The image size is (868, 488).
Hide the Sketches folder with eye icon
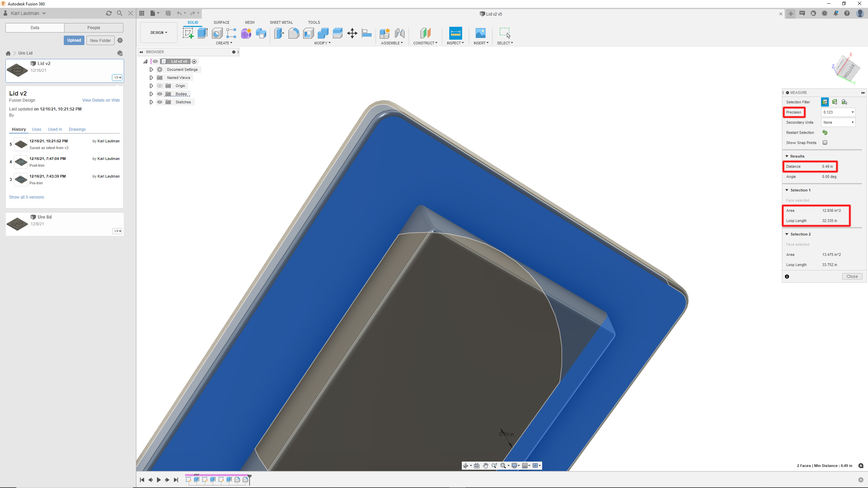click(160, 102)
